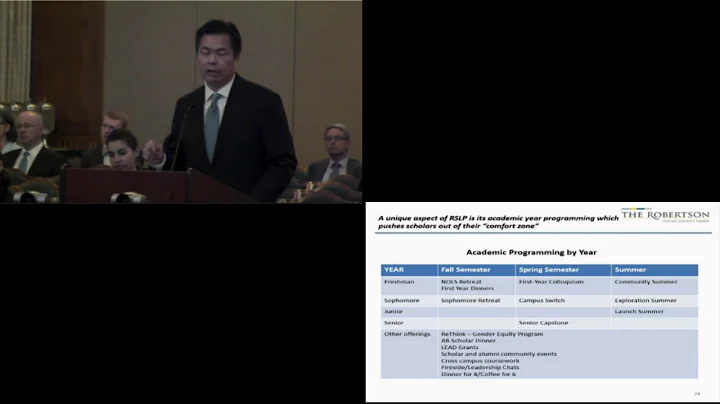The height and width of the screenshot is (404, 720).
Task: Click the "NOLS Retreat" table entry
Action: pos(461,282)
